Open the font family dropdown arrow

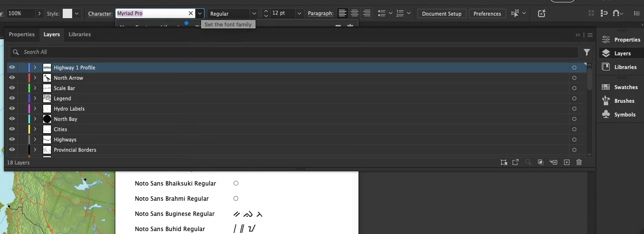(x=200, y=14)
